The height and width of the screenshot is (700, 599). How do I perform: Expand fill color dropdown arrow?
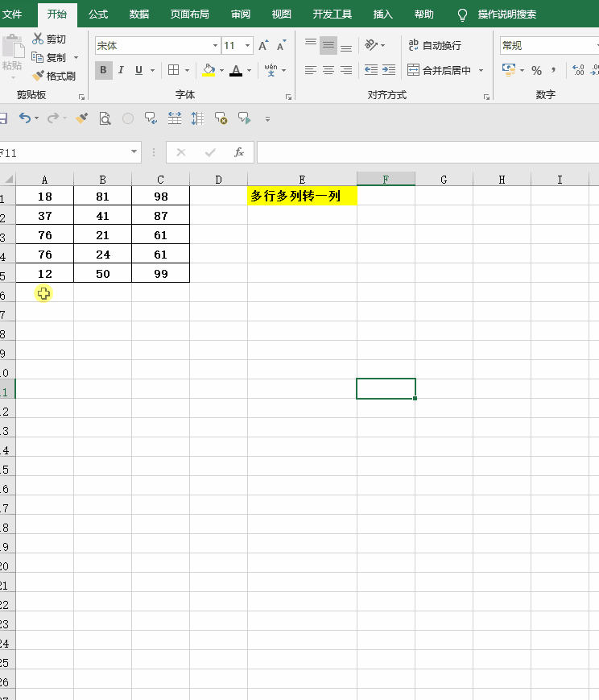tap(222, 70)
